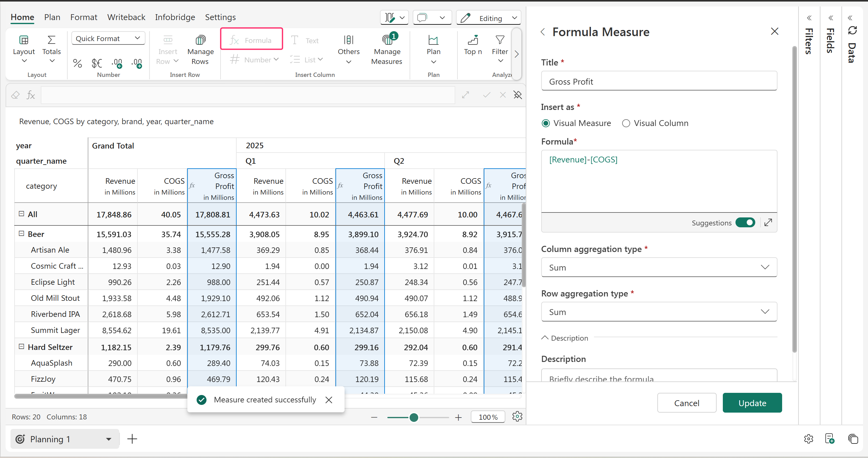Image resolution: width=868 pixels, height=458 pixels.
Task: Select the Visual Measure radio button
Action: tap(546, 123)
